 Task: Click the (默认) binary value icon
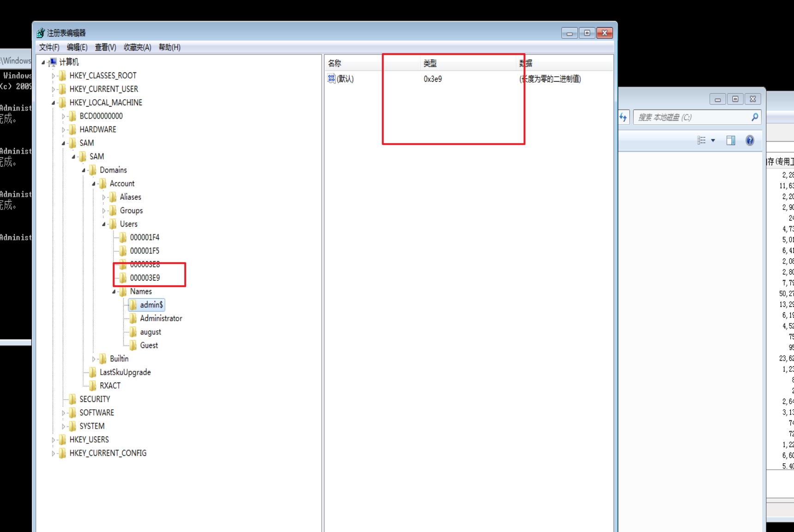(x=331, y=78)
